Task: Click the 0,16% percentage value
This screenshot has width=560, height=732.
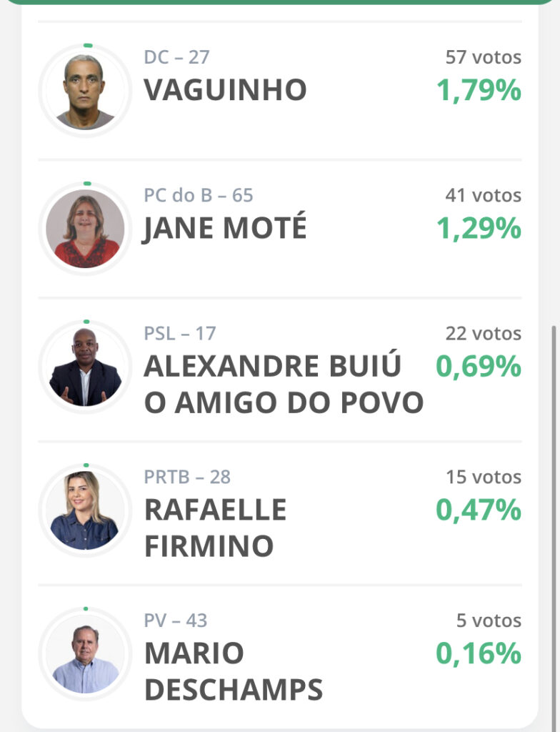Action: pos(479,653)
